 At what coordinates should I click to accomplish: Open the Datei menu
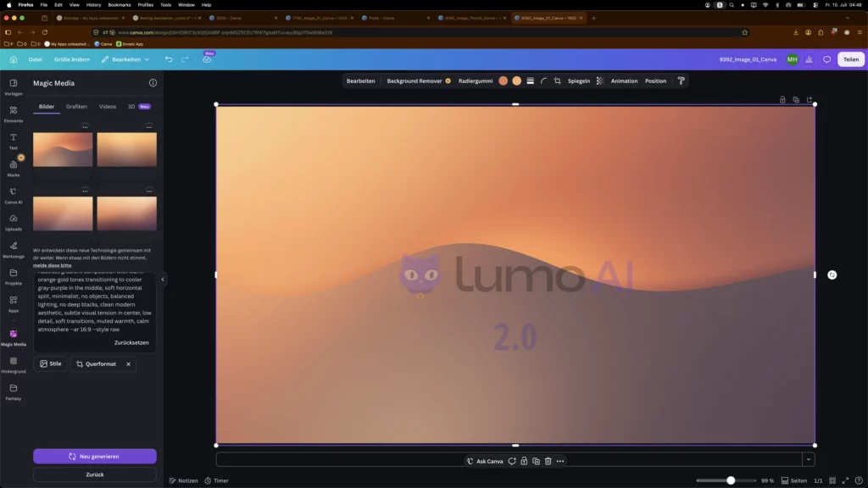click(x=36, y=59)
